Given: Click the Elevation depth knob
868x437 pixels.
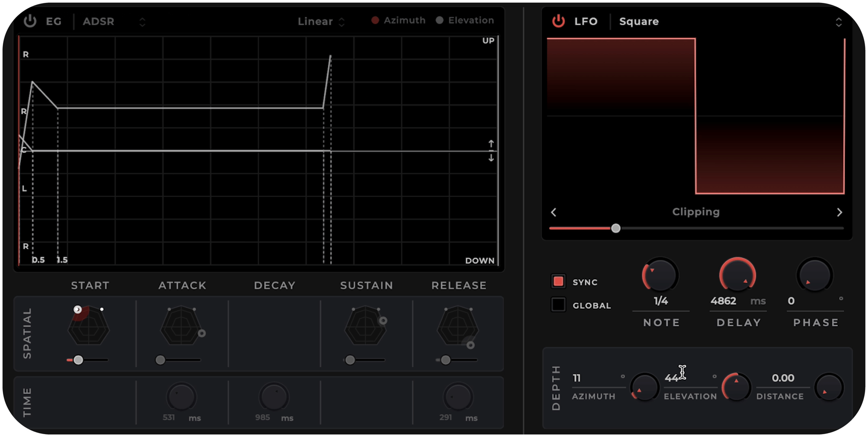Looking at the screenshot, I should coord(736,387).
